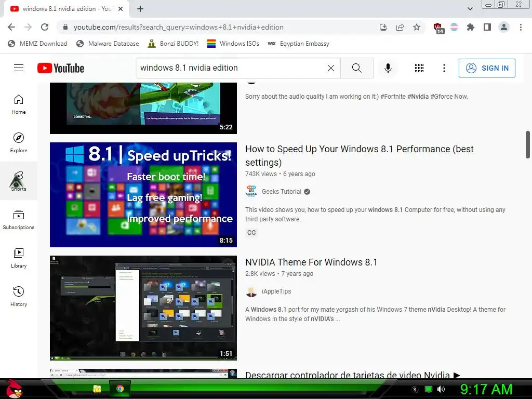Click the YouTube logo
The image size is (532, 399).
point(61,68)
